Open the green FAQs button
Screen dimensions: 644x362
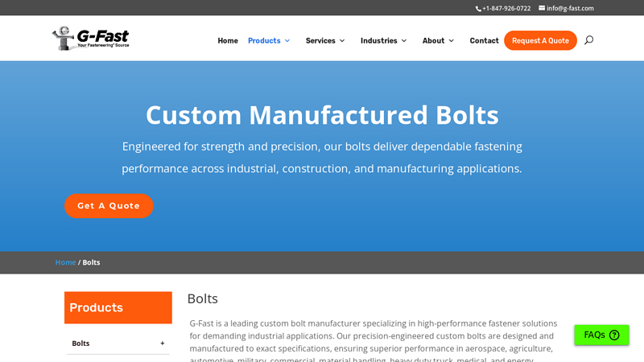(x=601, y=335)
